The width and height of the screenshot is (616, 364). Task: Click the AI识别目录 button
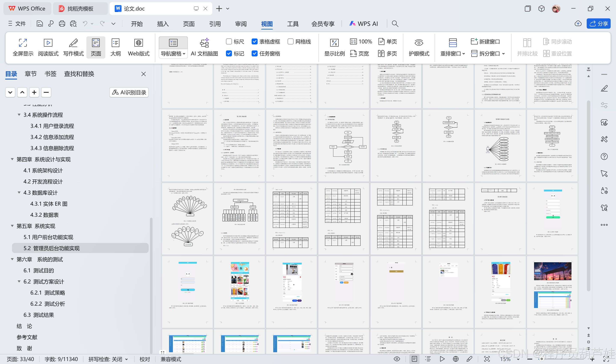[129, 92]
